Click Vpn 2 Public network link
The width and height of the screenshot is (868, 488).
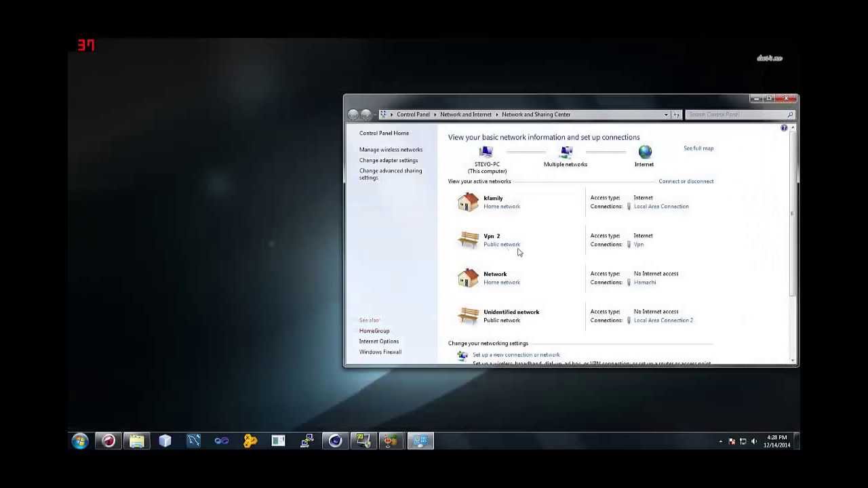click(x=502, y=245)
